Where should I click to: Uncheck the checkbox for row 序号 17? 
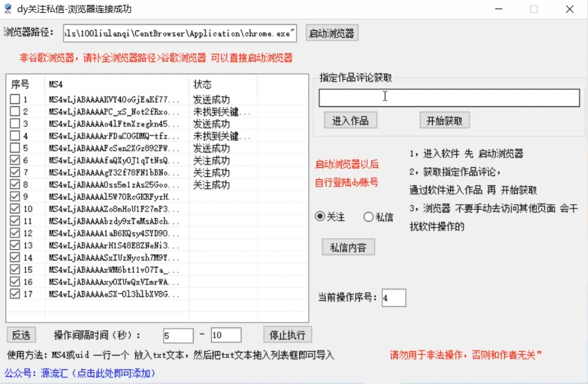[15, 295]
